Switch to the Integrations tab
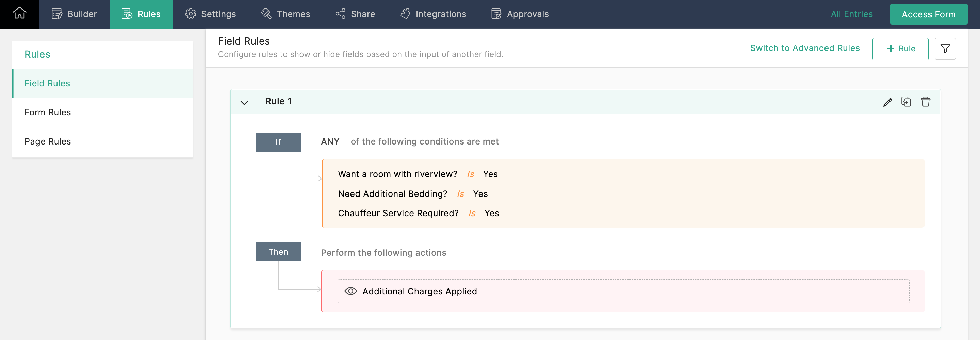The width and height of the screenshot is (980, 340). click(x=433, y=14)
